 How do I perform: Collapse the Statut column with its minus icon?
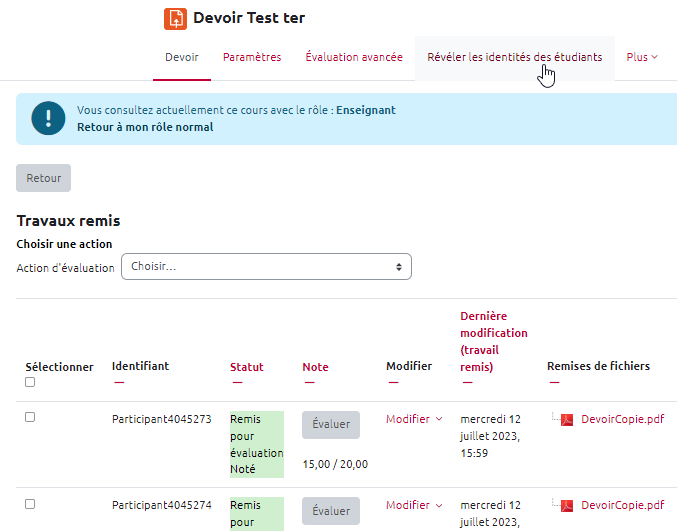[236, 382]
